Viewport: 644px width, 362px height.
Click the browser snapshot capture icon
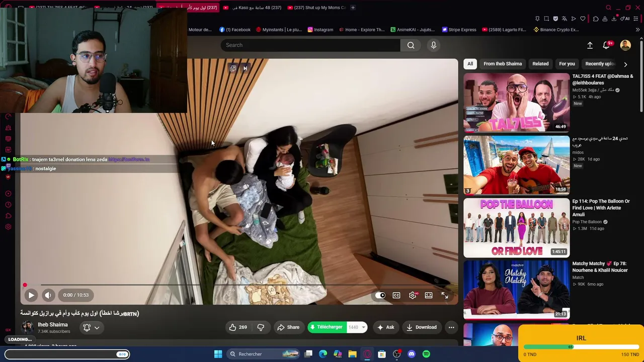(546, 19)
